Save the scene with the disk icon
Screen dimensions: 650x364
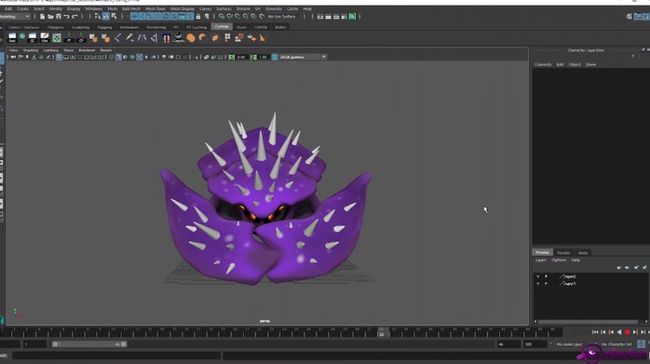58,17
